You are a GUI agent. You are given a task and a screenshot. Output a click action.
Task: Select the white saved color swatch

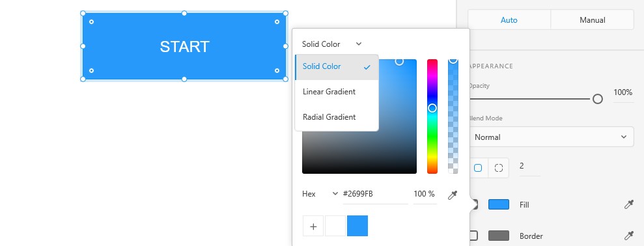tap(335, 226)
